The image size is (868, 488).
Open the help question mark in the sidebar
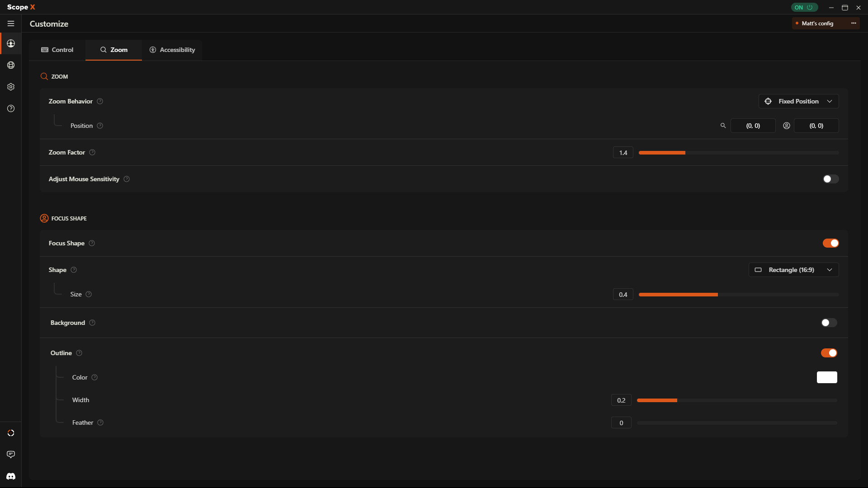11,108
